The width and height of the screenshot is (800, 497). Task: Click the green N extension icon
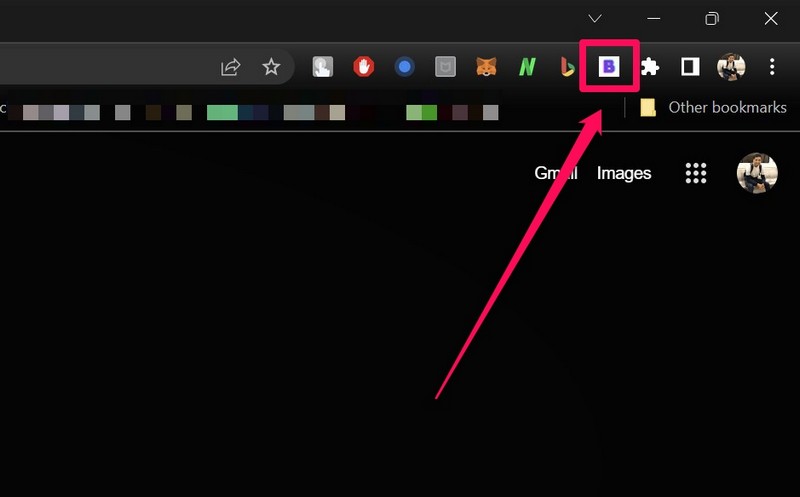click(x=527, y=66)
